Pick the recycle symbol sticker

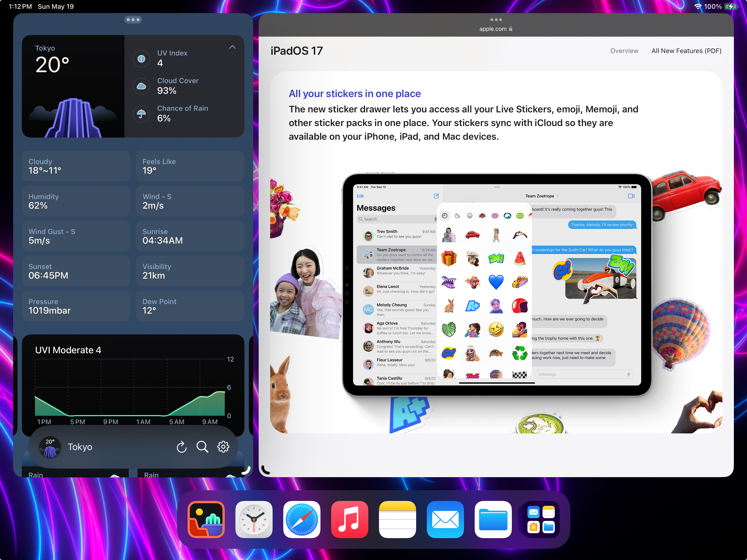[x=520, y=353]
